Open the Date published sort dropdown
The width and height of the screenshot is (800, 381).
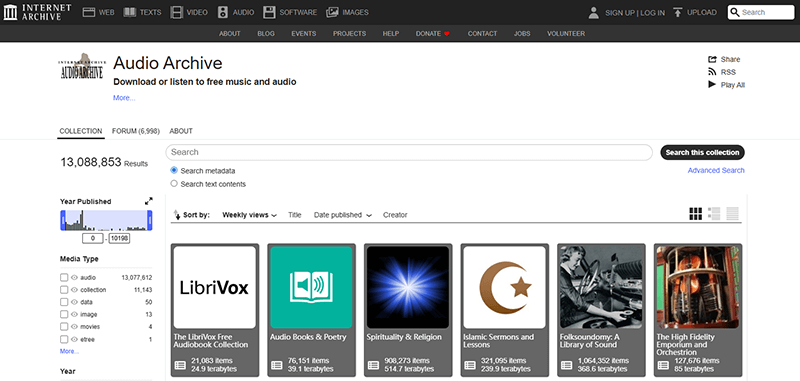(342, 215)
